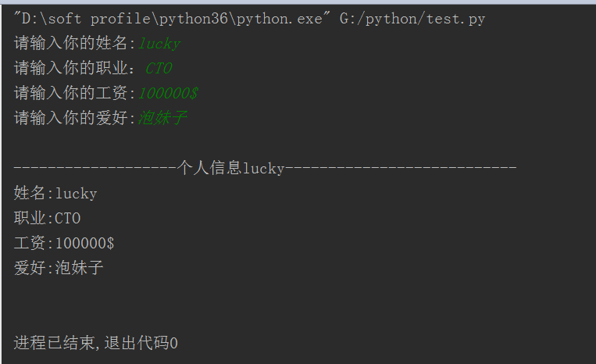Click the output line 姓名:lucky

[55, 193]
